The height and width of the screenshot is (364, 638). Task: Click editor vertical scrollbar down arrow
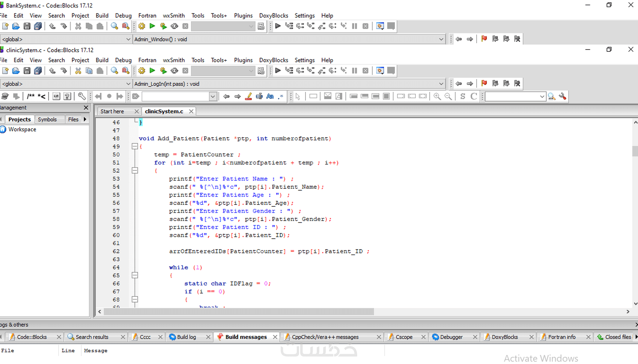[x=635, y=304]
